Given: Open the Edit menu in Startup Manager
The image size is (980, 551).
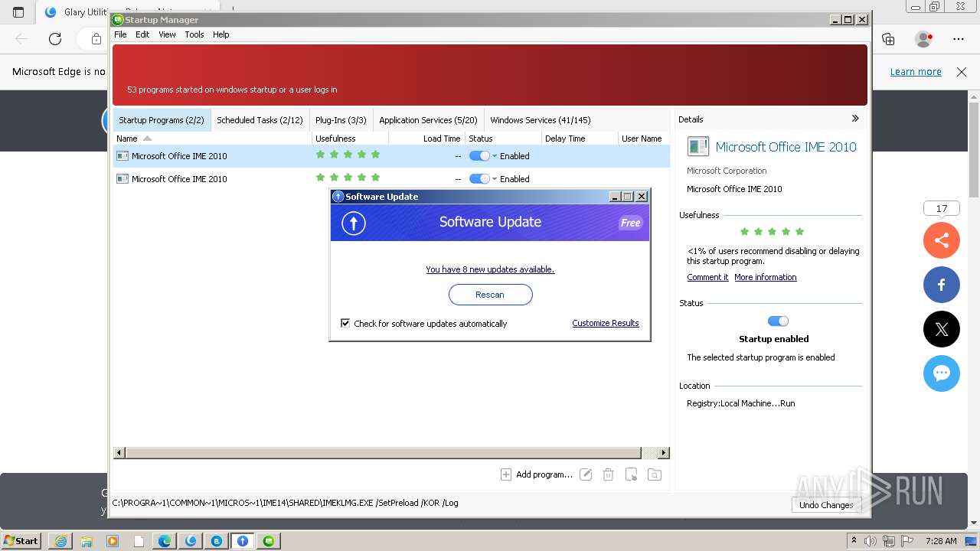Looking at the screenshot, I should [142, 34].
